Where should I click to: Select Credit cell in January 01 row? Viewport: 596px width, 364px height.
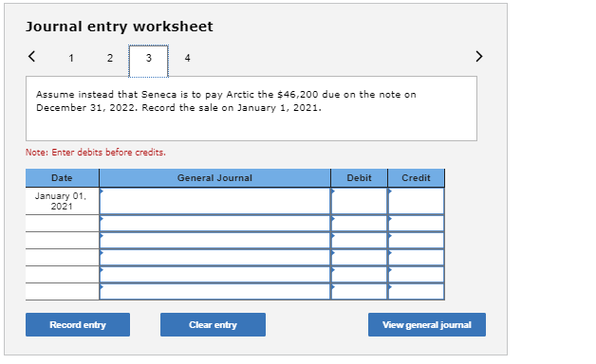pos(416,201)
